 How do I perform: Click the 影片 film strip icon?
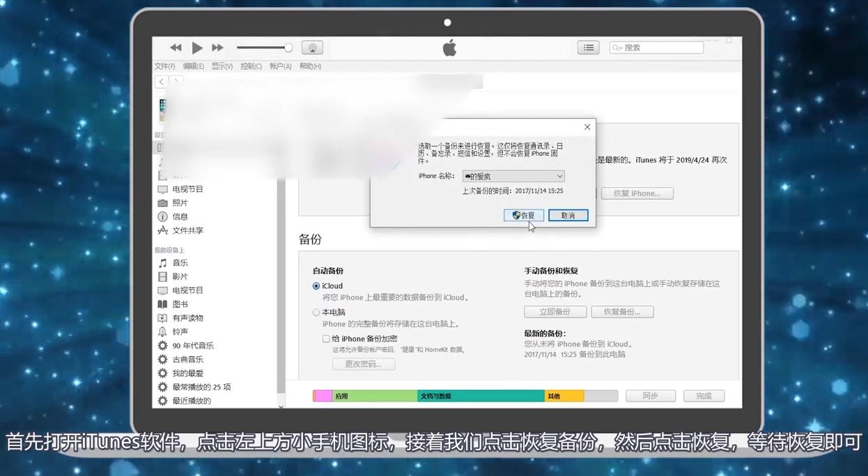pyautogui.click(x=162, y=277)
